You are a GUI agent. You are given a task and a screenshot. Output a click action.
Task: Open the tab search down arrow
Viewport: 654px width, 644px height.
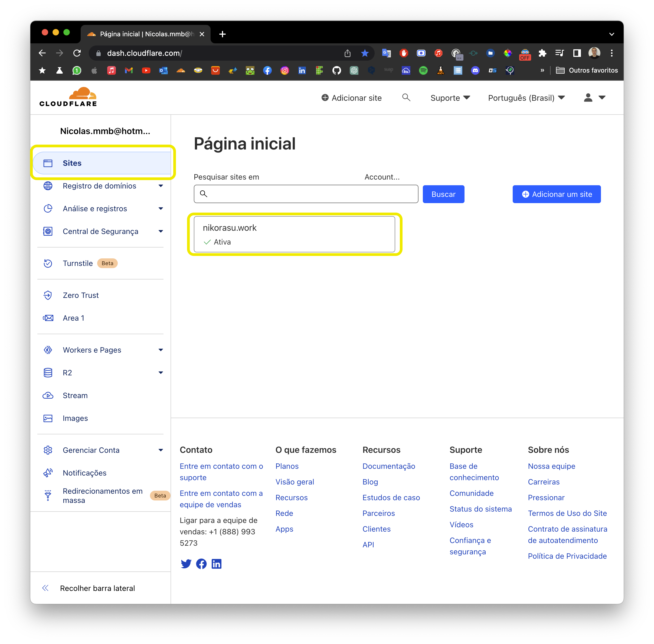point(612,34)
